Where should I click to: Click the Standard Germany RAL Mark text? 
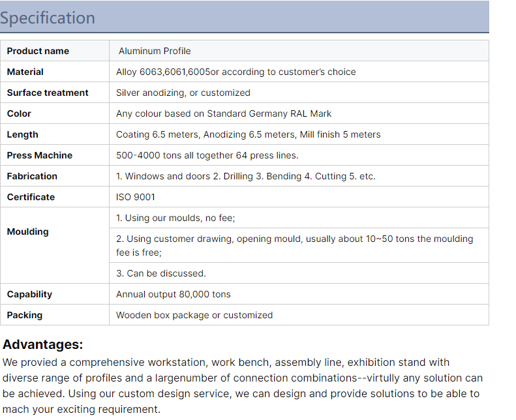coord(269,113)
